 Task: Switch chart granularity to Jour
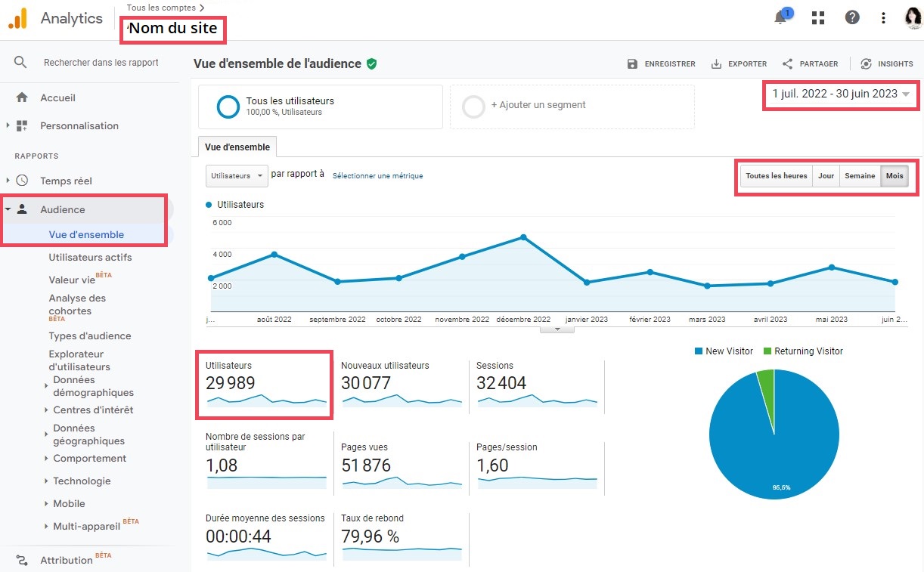(x=826, y=176)
